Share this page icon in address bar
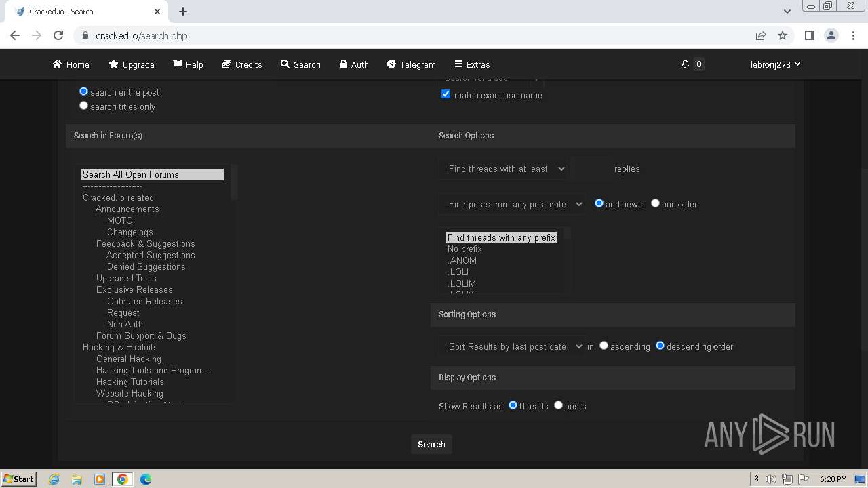The height and width of the screenshot is (488, 868). [x=761, y=35]
